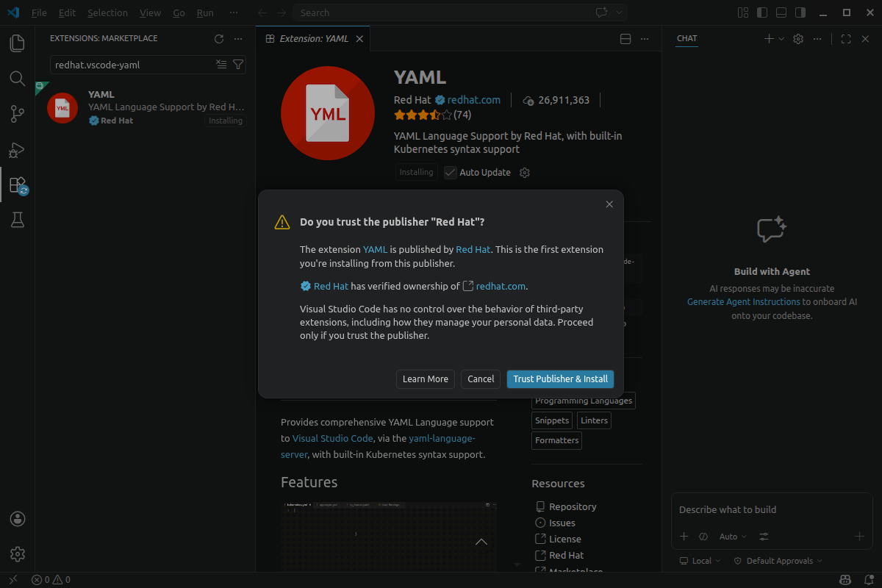Focus the Describe what to build input
The image size is (882, 588).
click(x=772, y=510)
